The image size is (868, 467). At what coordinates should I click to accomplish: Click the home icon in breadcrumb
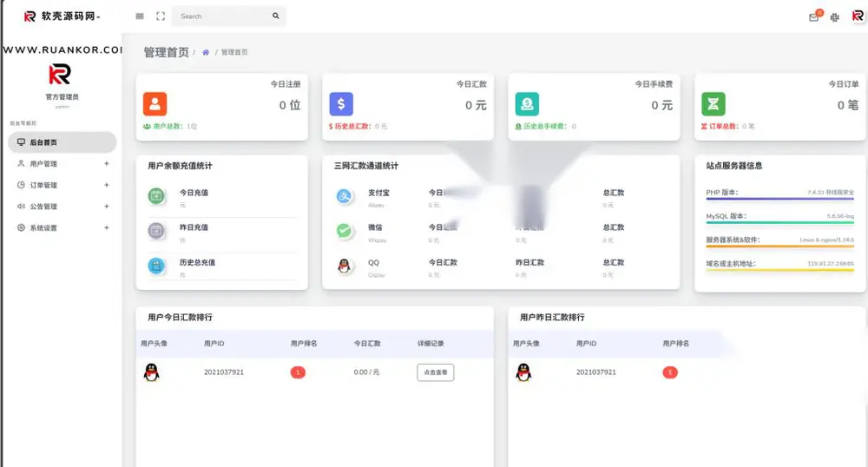point(206,52)
